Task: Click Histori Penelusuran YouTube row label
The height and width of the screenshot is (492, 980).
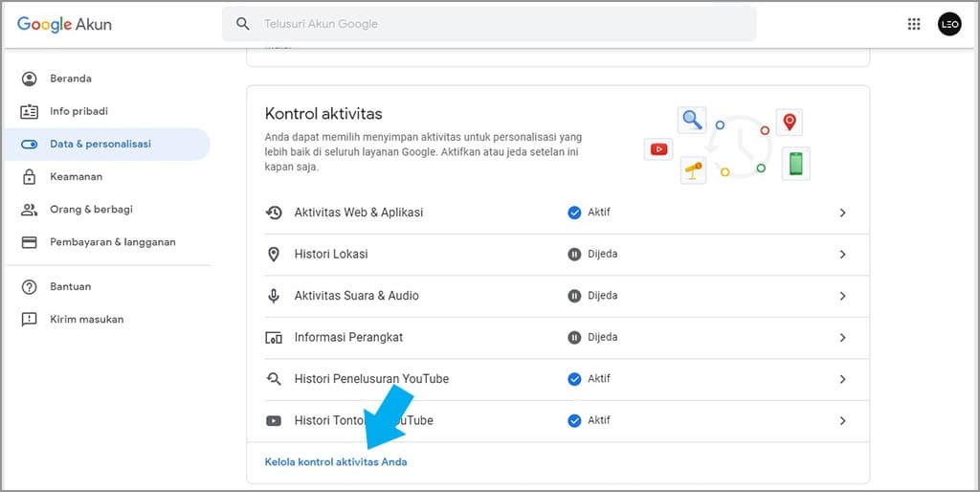Action: 372,379
